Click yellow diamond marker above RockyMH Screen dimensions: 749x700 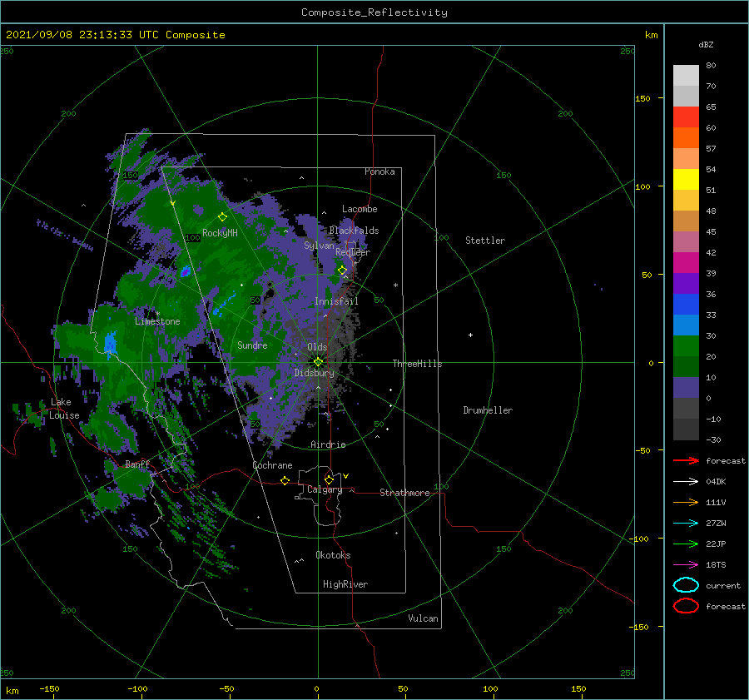[222, 217]
